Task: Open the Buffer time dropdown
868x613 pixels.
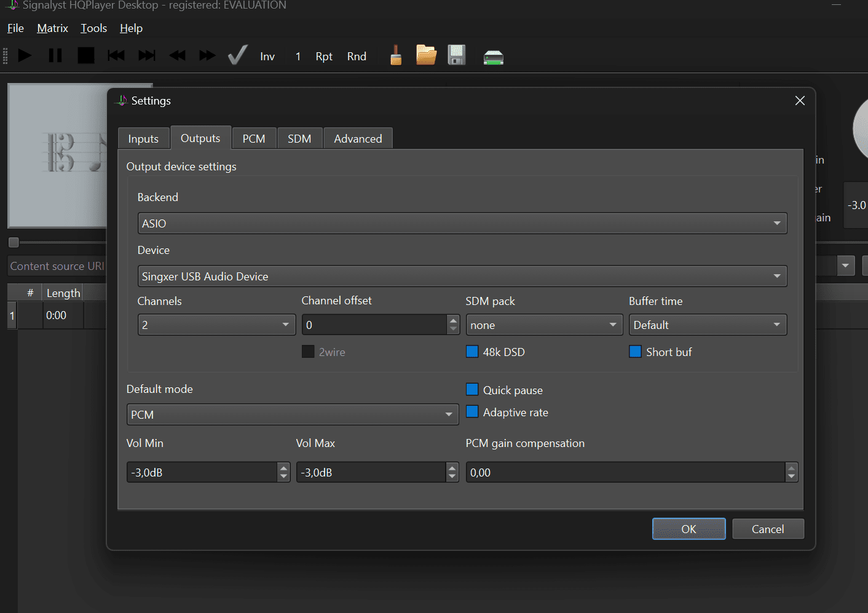Action: [708, 325]
